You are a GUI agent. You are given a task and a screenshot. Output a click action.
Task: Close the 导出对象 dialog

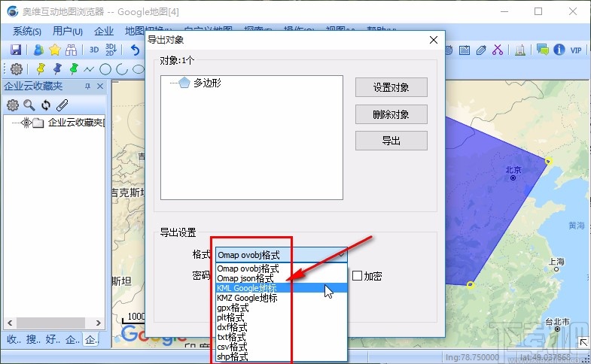(x=434, y=40)
